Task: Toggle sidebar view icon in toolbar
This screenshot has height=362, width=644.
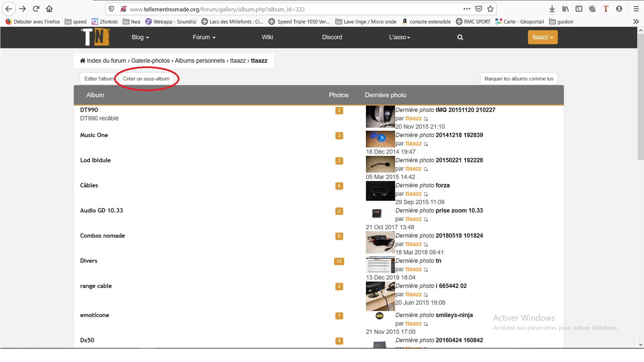Action: 579,9
